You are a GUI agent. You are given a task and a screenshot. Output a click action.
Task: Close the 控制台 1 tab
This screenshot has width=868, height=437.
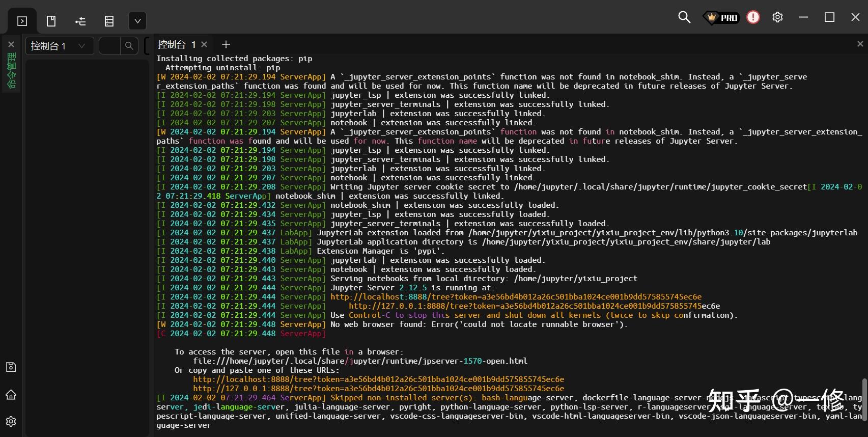pyautogui.click(x=204, y=44)
